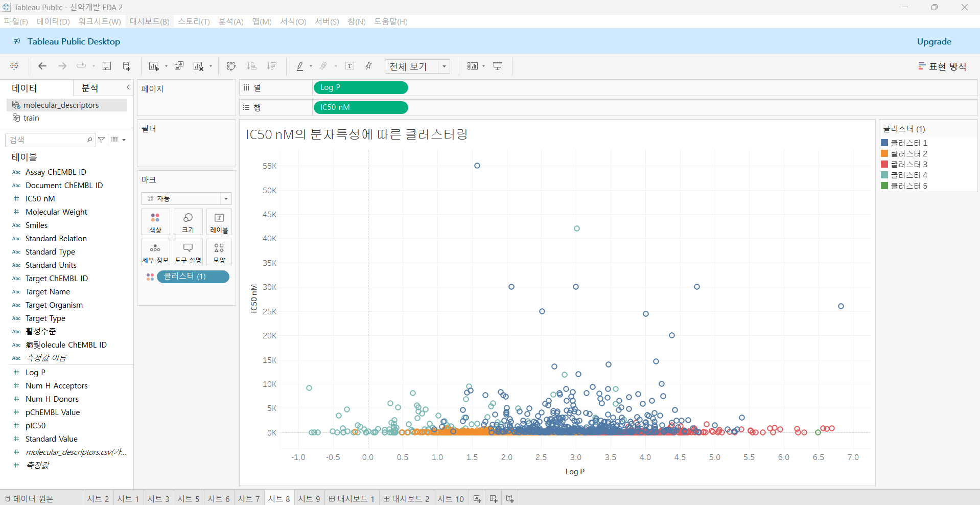Image resolution: width=980 pixels, height=505 pixels.
Task: Open the 분석(A) menu
Action: [231, 21]
